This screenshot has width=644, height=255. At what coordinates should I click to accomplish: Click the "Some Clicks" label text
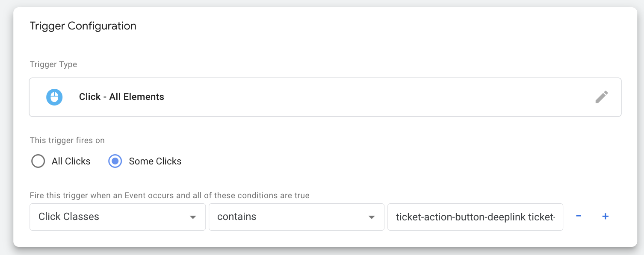pyautogui.click(x=155, y=161)
